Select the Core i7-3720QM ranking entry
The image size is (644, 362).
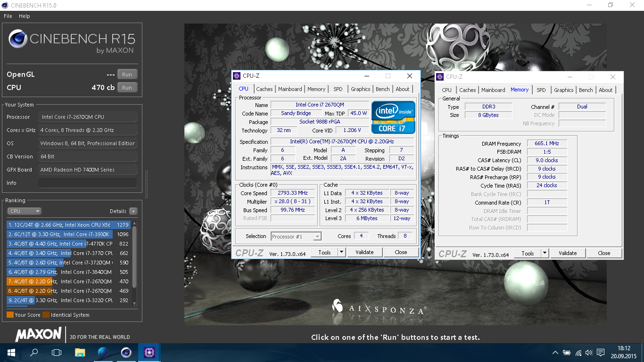(x=68, y=263)
